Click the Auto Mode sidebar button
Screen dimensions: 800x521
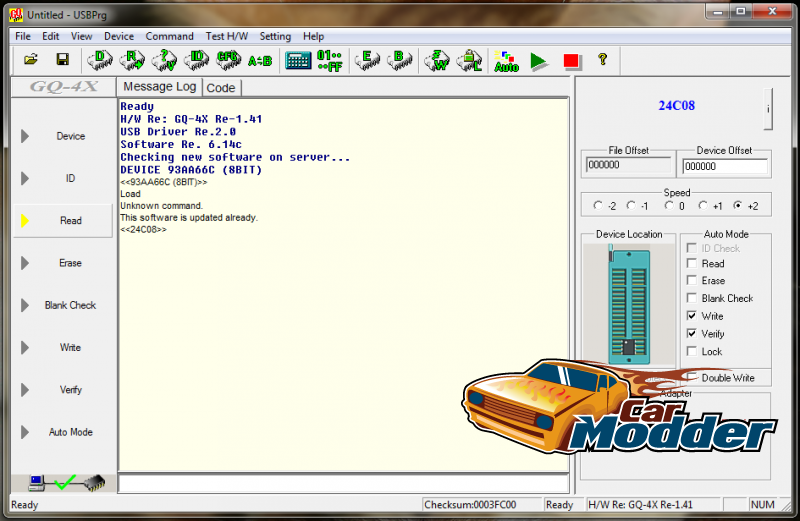pos(63,433)
